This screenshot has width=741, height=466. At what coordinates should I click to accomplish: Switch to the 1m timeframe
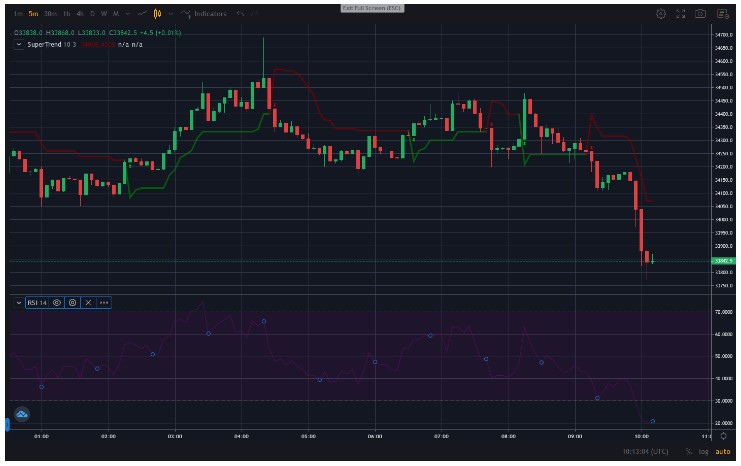(18, 14)
